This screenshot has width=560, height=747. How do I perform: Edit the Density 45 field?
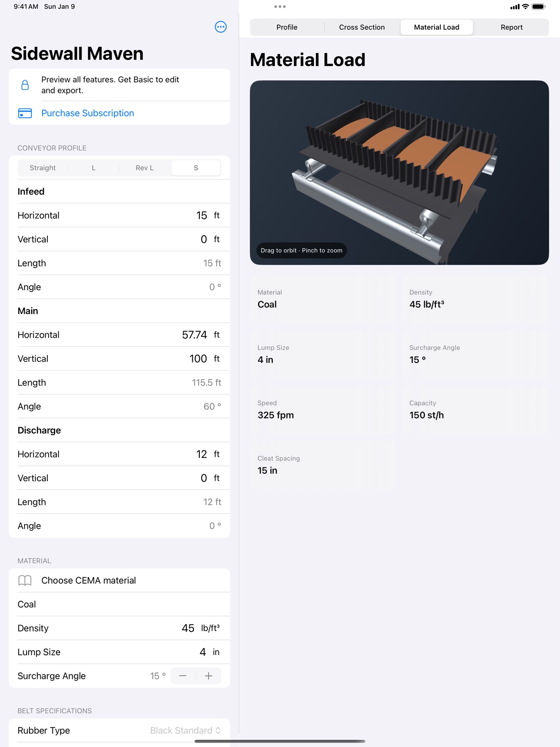(x=188, y=628)
